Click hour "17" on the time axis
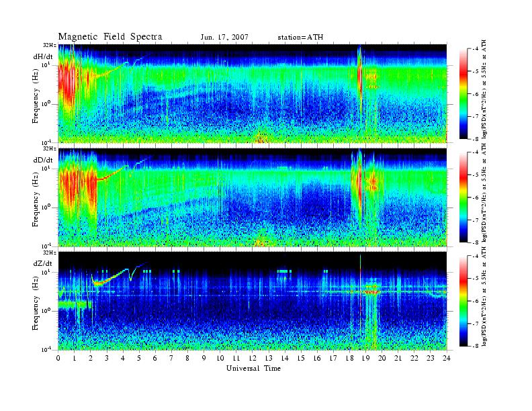This screenshot has height=411, width=532. pos(334,358)
